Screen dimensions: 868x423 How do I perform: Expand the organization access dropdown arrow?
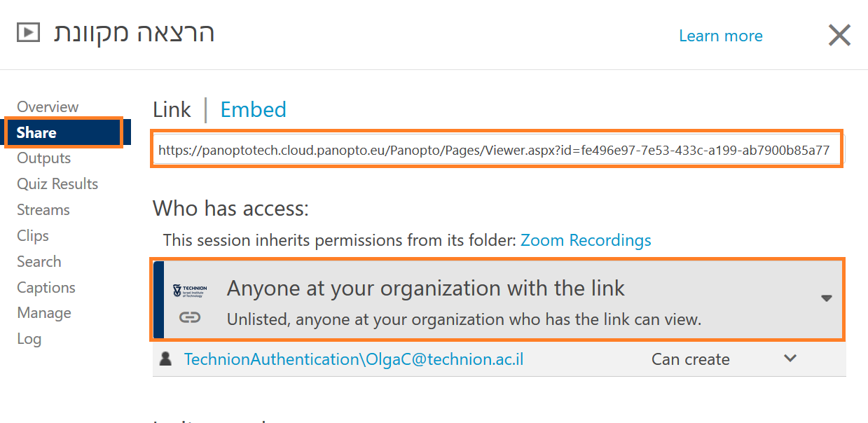[826, 298]
